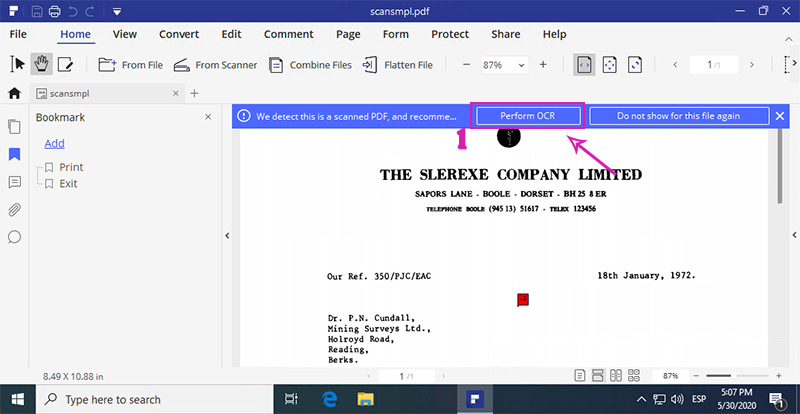
Task: Select two-page layout icon
Action: (x=616, y=376)
